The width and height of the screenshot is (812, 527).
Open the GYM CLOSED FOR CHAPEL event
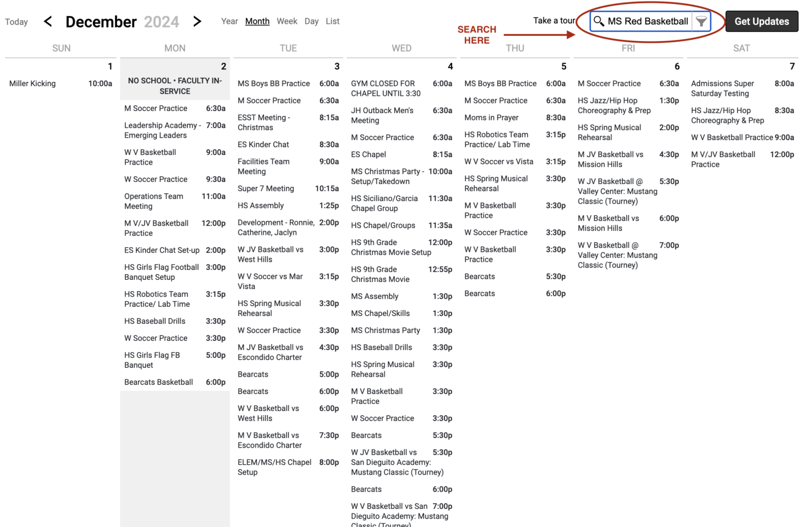401,88
